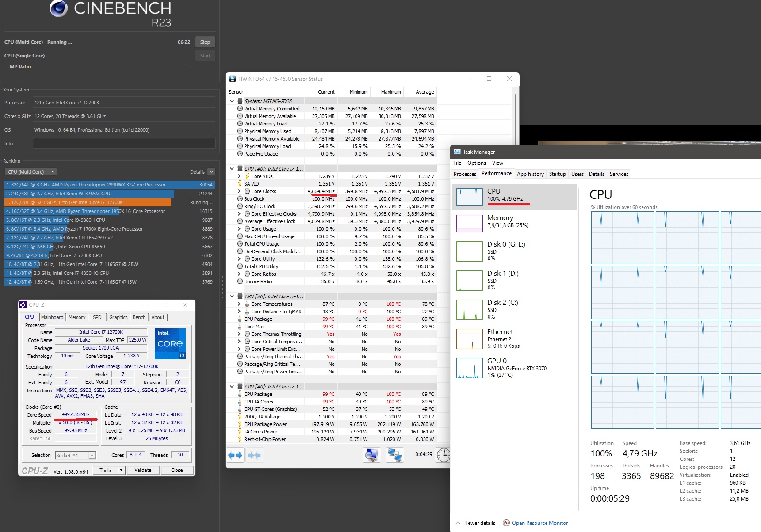Open the About tab in CPU-Z
The image size is (761, 532).
(x=158, y=317)
